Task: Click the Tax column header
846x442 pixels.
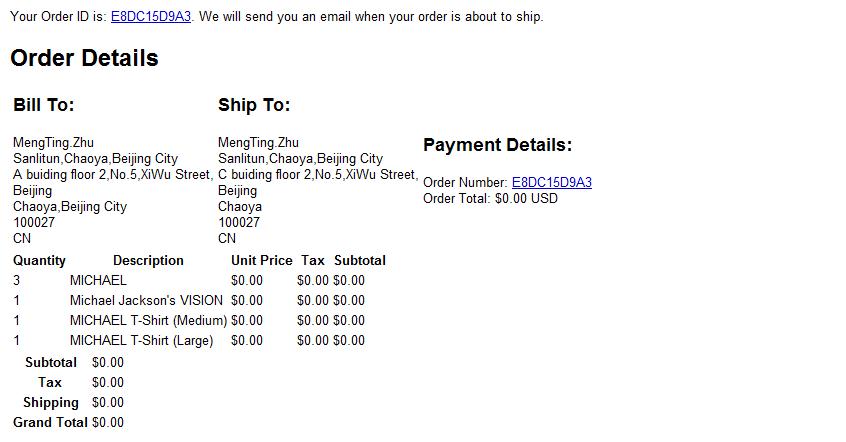Action: point(313,261)
